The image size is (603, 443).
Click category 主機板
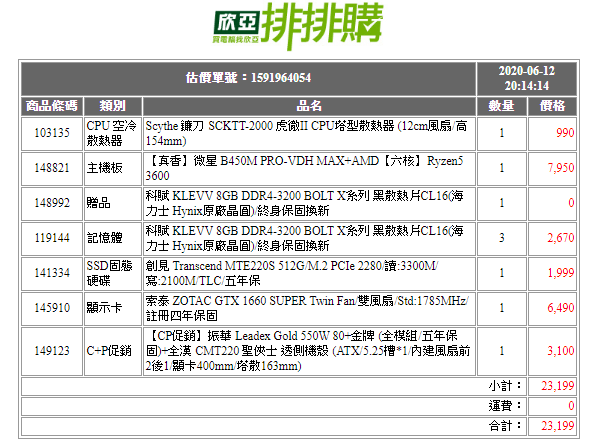click(105, 168)
